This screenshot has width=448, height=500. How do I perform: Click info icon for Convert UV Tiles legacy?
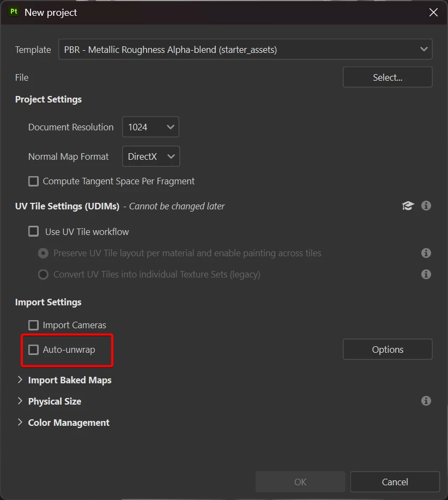[426, 274]
